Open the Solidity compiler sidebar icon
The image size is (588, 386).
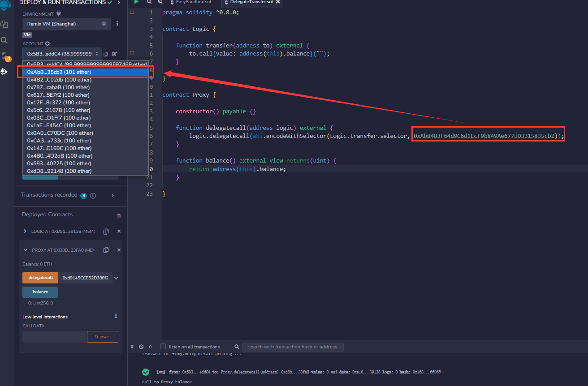coord(5,56)
